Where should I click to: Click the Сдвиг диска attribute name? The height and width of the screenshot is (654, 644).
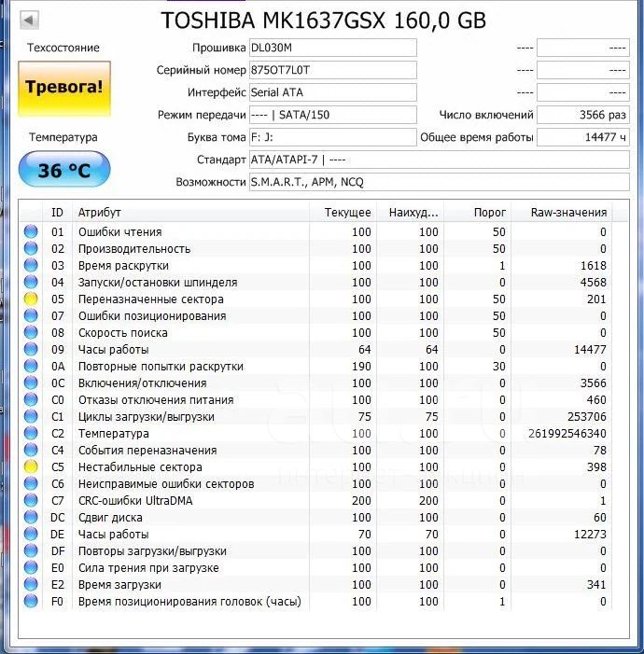point(110,518)
